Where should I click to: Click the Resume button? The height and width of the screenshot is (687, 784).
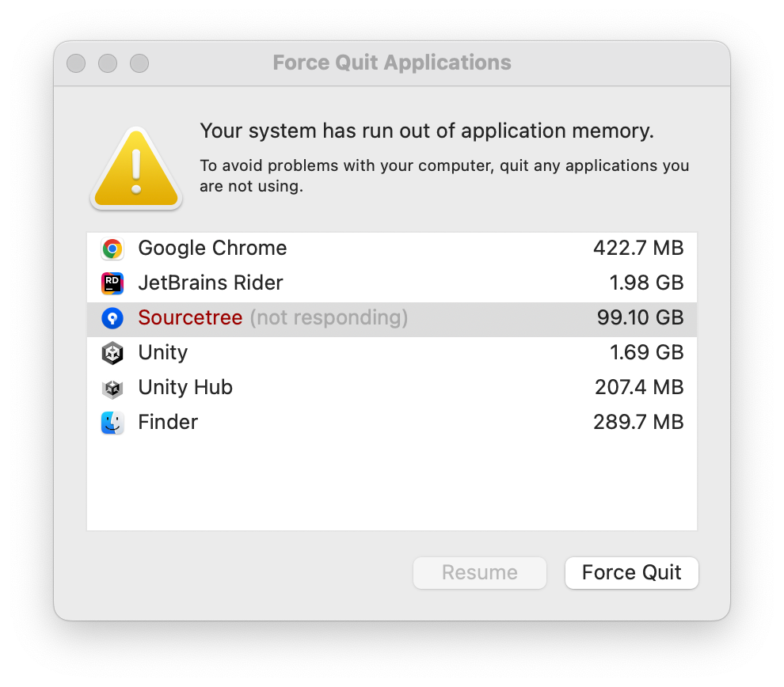479,572
